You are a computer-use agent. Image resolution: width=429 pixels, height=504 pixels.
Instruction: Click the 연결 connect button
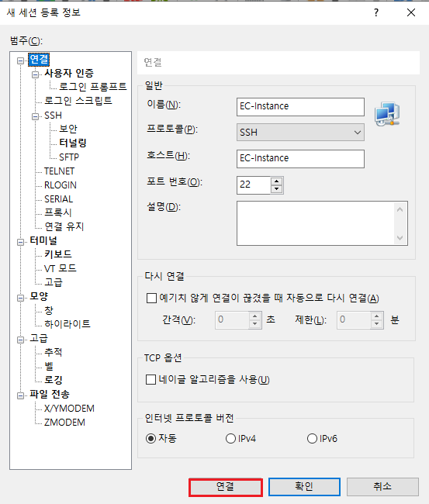(226, 487)
